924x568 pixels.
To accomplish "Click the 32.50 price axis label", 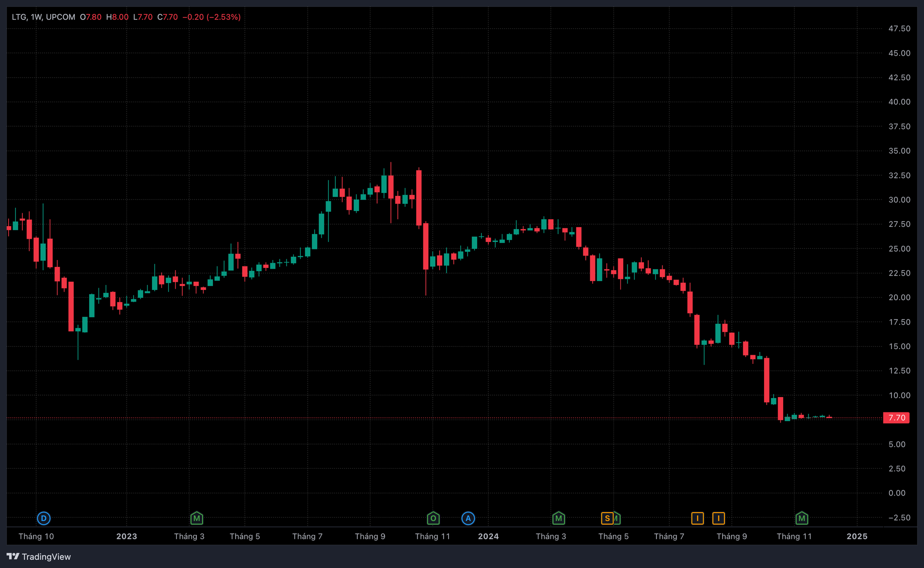I will [899, 175].
